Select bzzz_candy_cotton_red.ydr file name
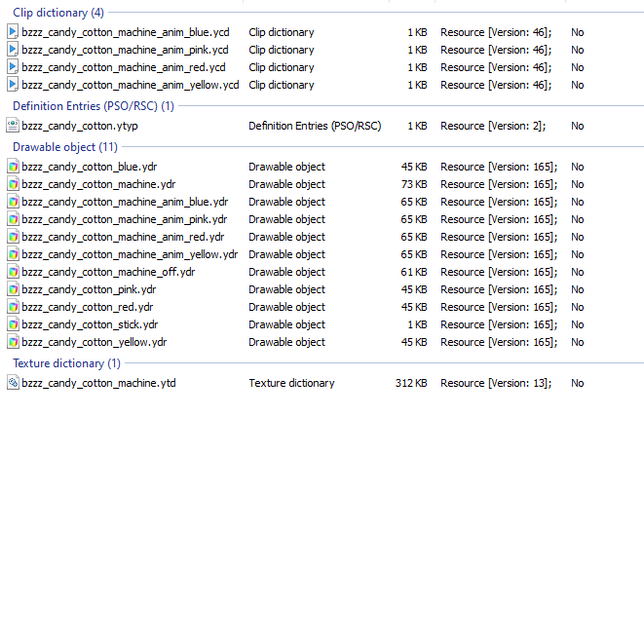 [88, 307]
